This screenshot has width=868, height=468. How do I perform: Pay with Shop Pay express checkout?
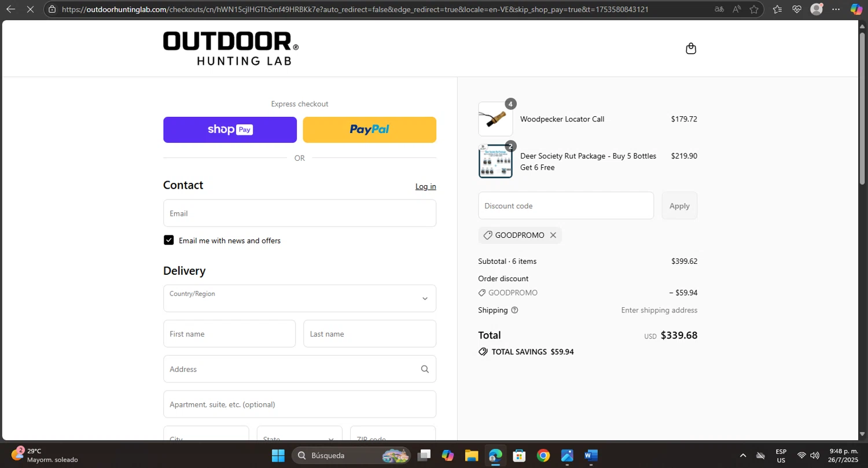click(x=230, y=130)
